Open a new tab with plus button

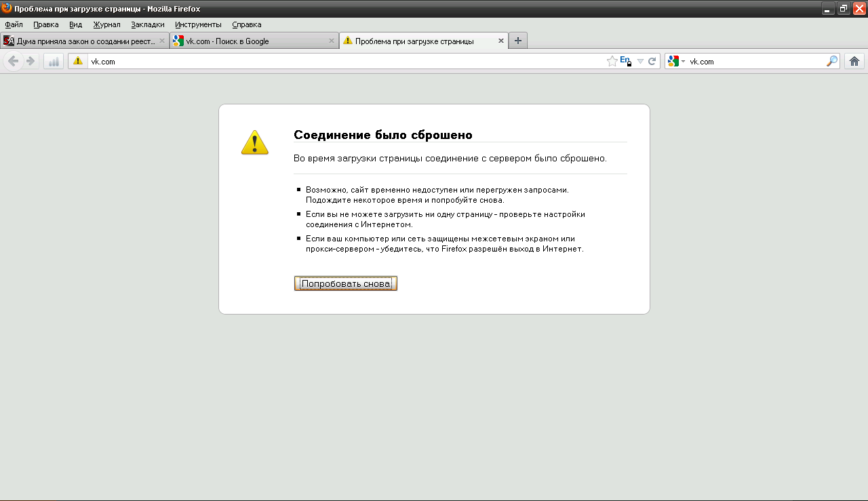click(x=518, y=41)
